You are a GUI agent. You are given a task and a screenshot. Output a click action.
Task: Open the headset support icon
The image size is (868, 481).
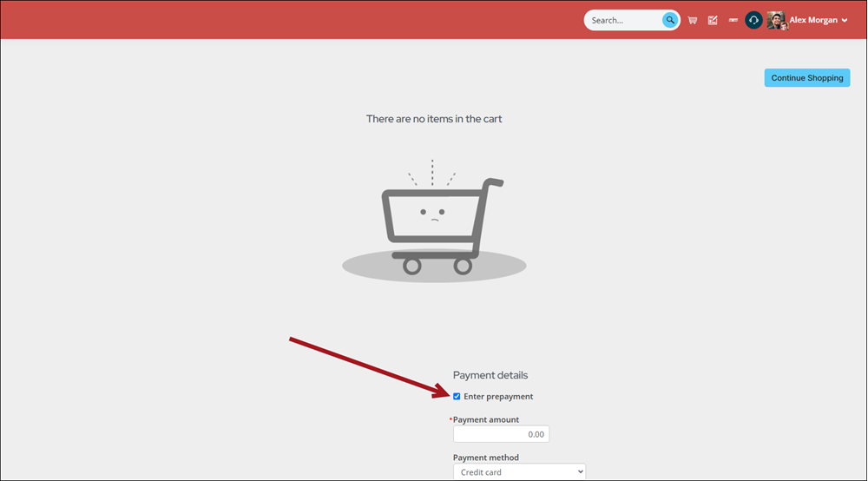click(x=753, y=20)
